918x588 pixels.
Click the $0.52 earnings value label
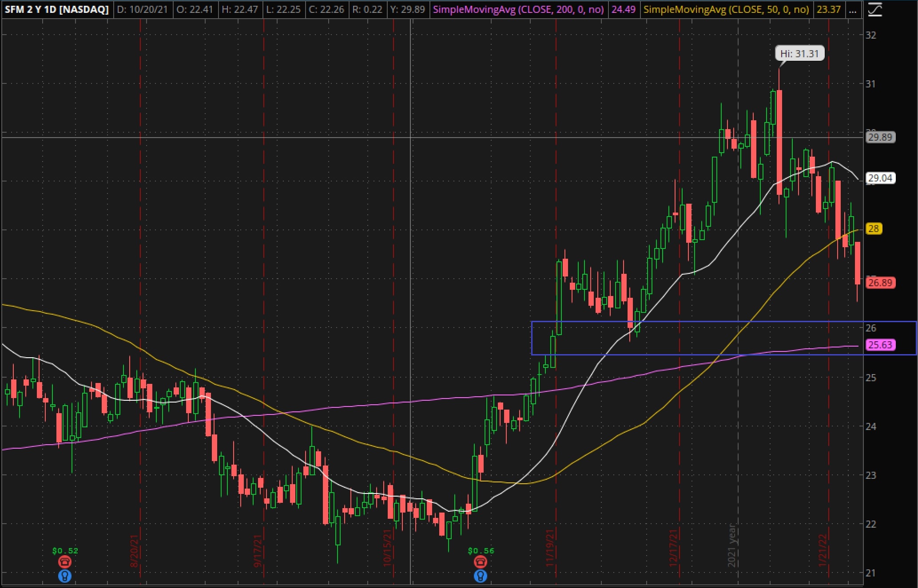click(65, 551)
